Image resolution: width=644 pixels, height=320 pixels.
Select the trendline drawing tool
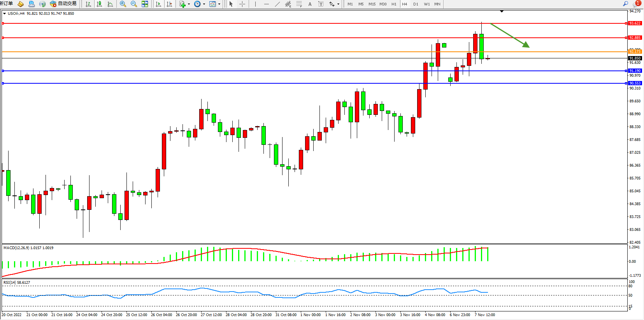pos(277,4)
